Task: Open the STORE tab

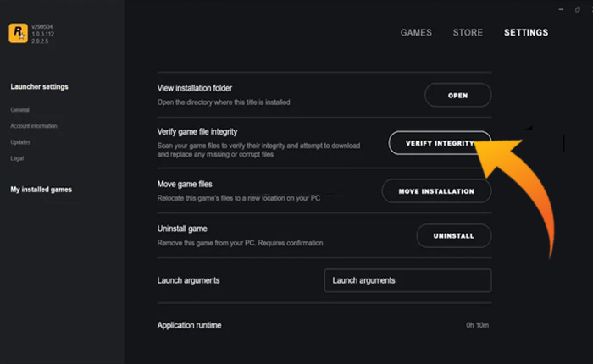Action: (x=468, y=33)
